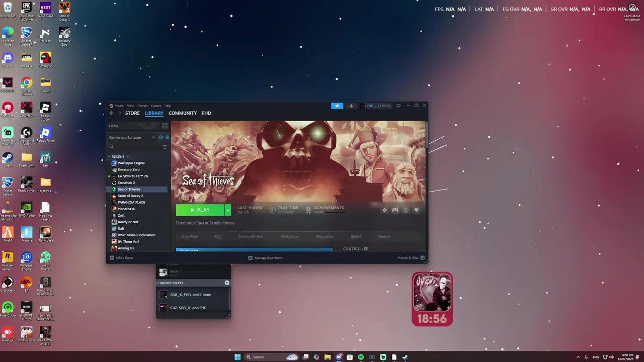
Task: Open Manage Downloads
Action: click(x=265, y=258)
